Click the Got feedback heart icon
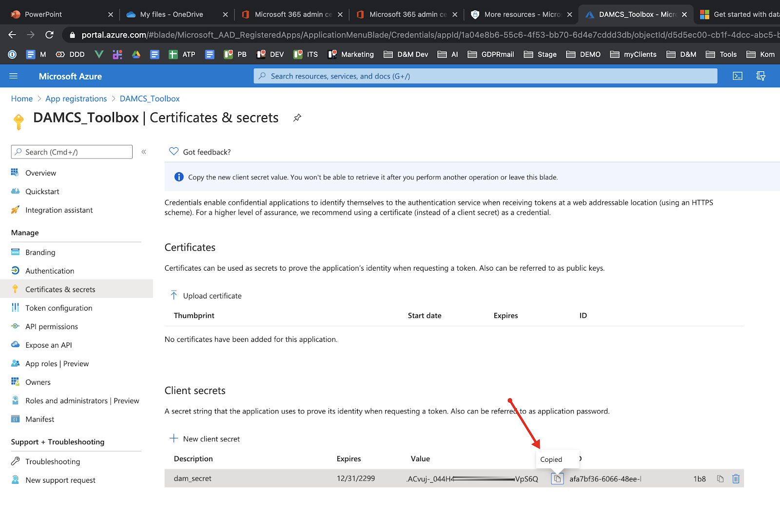Screen dimensions: 780x532 (x=174, y=151)
